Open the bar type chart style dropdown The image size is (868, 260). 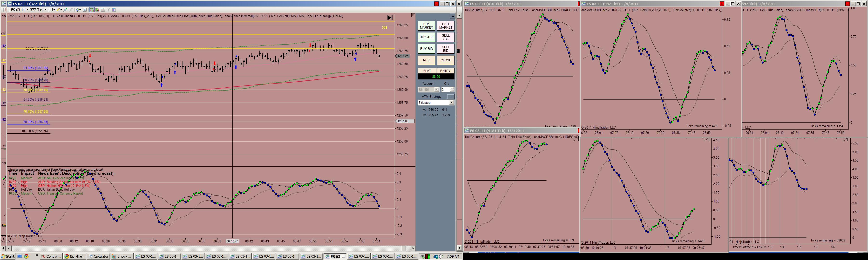[52, 10]
